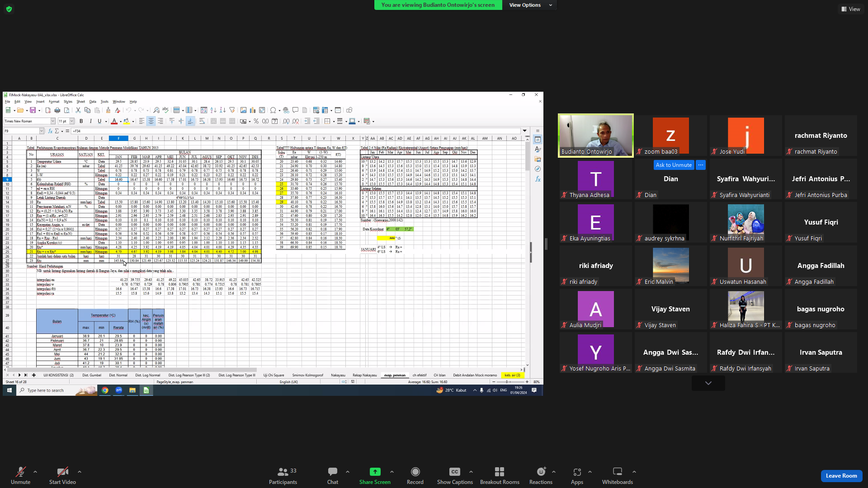Open the Participants panel in Zoom
This screenshot has height=488, width=868.
283,476
